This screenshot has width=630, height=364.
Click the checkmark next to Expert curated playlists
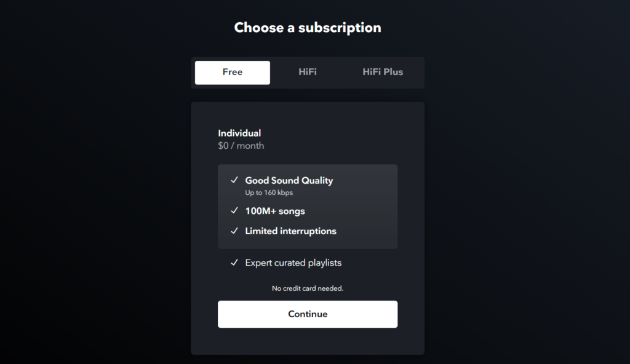click(234, 263)
